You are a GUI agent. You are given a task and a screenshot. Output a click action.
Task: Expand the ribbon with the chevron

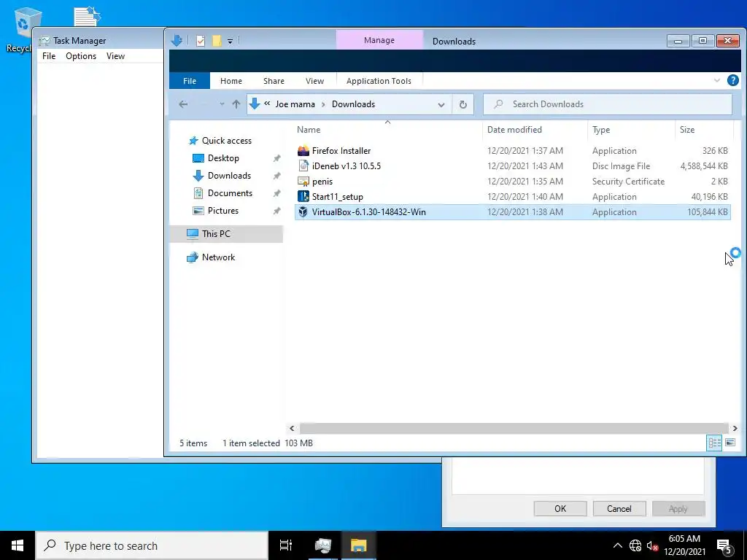tap(716, 80)
